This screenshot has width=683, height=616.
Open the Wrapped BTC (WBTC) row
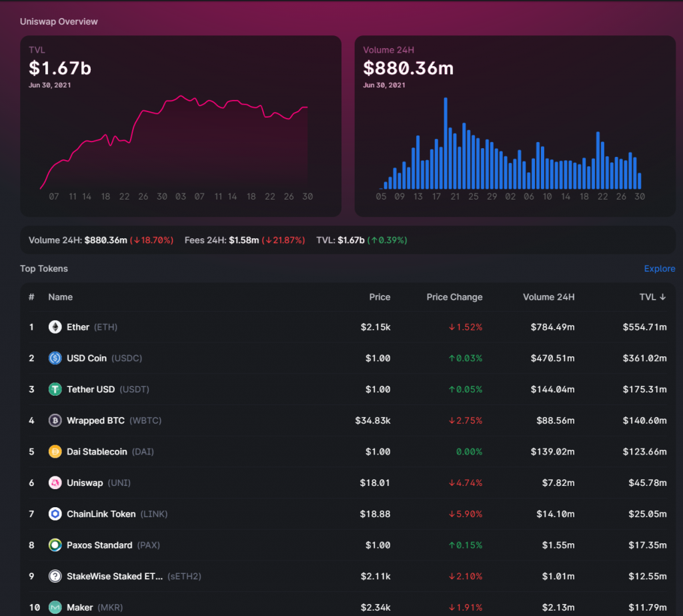348,420
